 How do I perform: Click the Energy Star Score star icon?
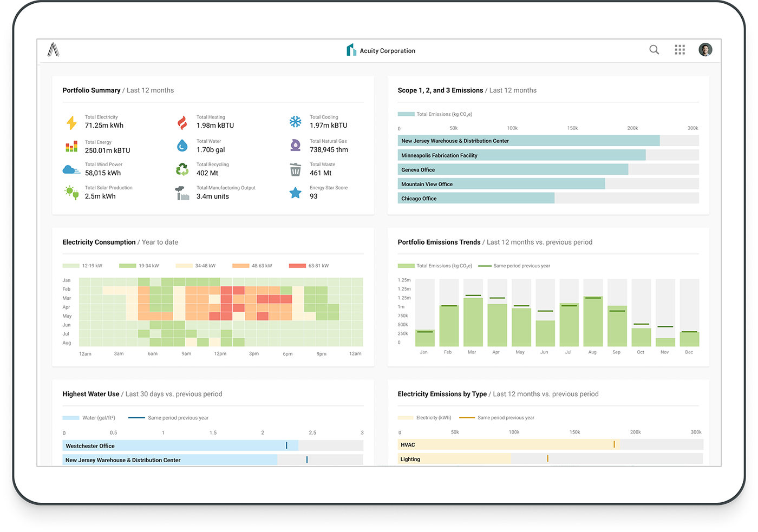295,193
